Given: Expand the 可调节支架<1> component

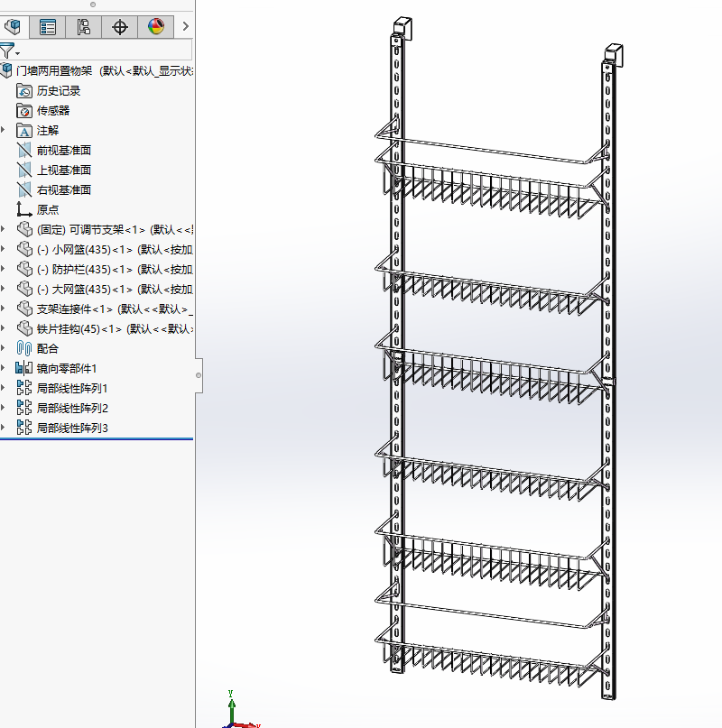Looking at the screenshot, I should pos(3,229).
